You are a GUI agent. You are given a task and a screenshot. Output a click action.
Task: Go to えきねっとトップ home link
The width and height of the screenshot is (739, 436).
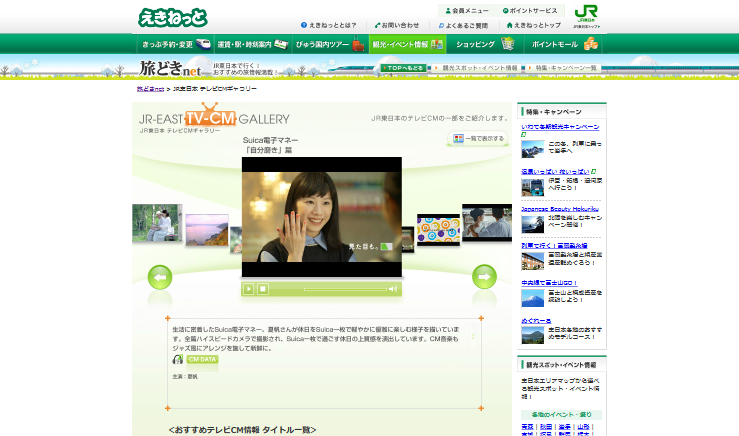[x=534, y=25]
